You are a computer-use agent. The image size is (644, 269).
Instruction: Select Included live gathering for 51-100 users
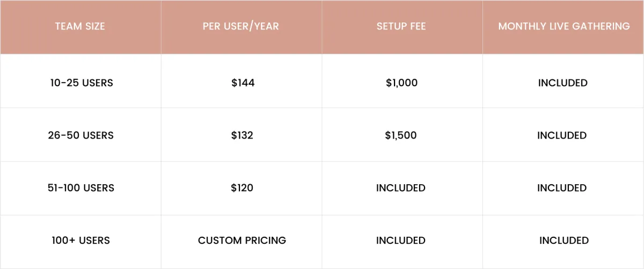point(562,188)
